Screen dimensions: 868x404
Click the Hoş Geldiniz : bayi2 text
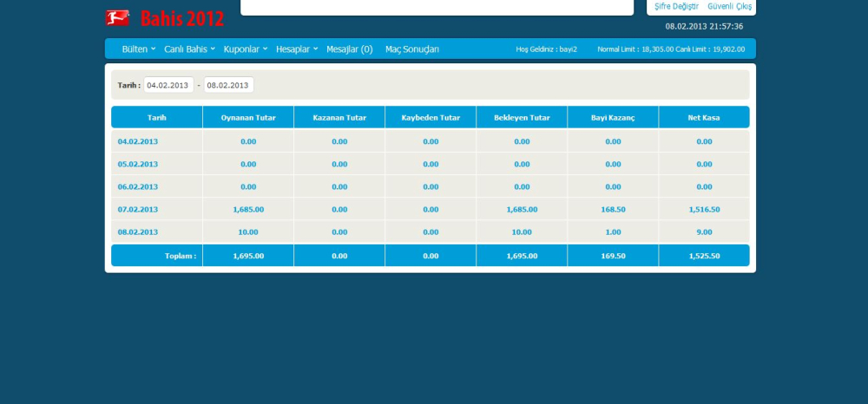coord(546,49)
